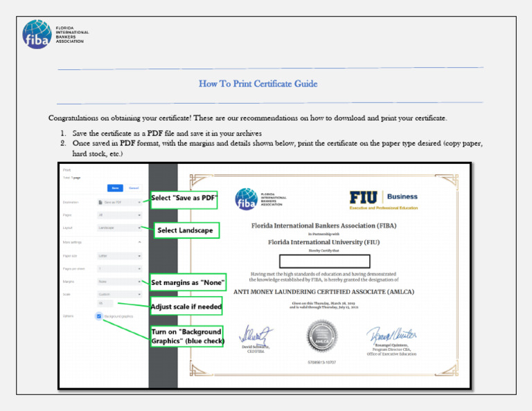Click the FIBA globe logo at page top
Screen dimensions: 532x411
[x=37, y=34]
